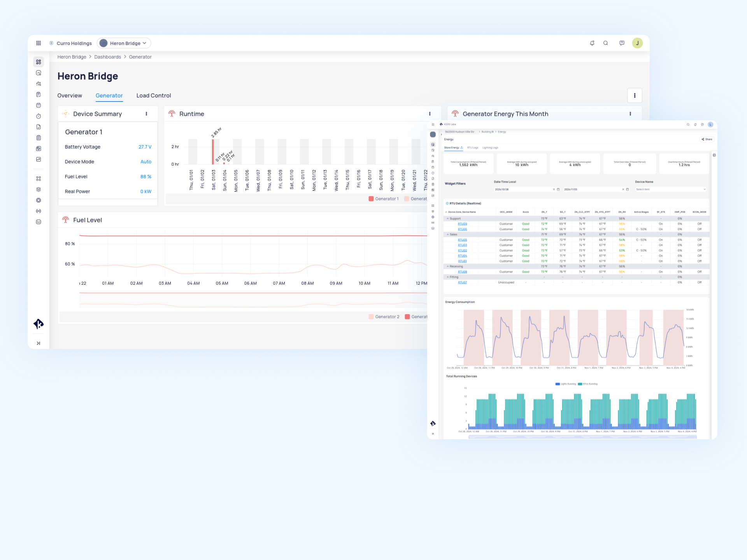Screen dimensions: 747x560
Task: Click the notifications bell icon
Action: pyautogui.click(x=592, y=43)
